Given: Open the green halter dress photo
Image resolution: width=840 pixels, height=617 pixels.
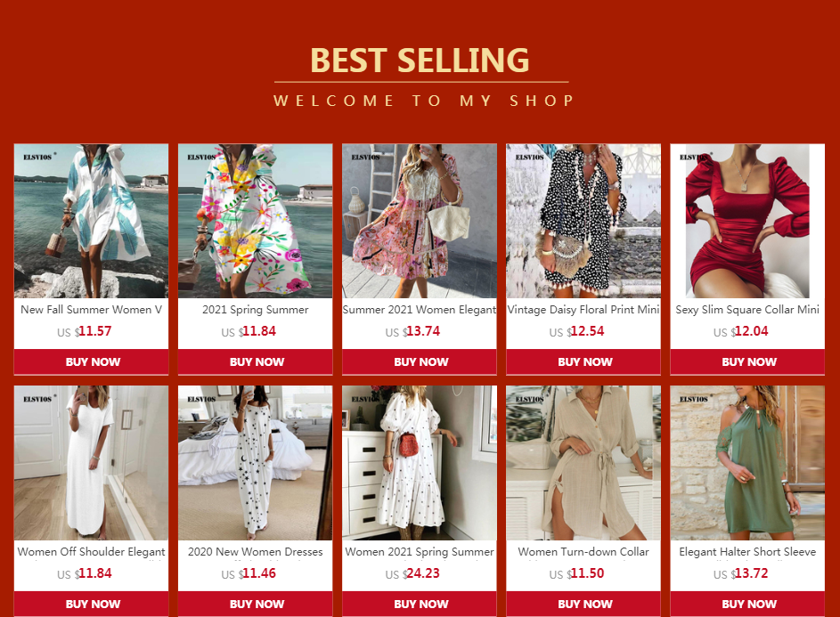Looking at the screenshot, I should point(747,463).
